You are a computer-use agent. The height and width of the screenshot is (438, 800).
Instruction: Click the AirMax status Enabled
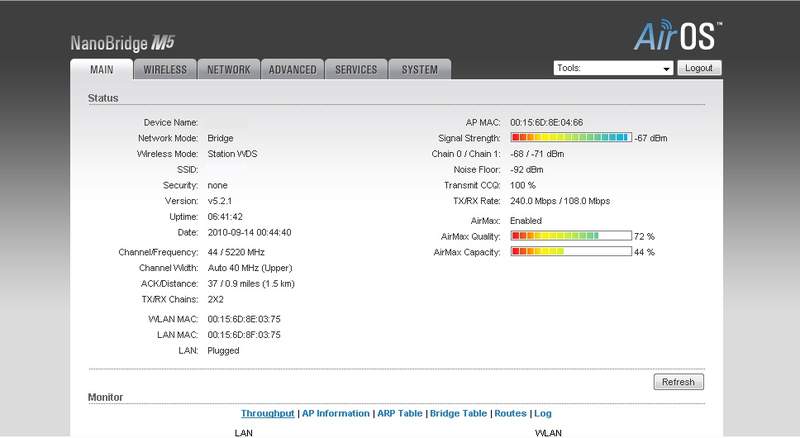526,221
